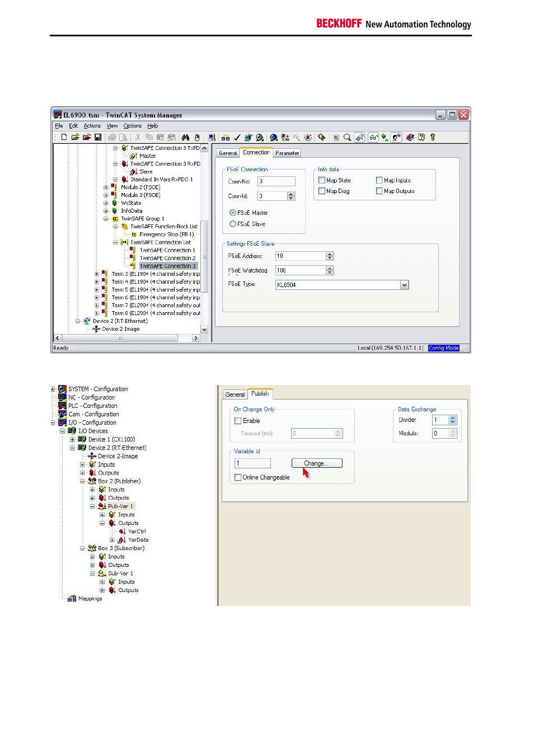Open the File menu

click(x=59, y=126)
